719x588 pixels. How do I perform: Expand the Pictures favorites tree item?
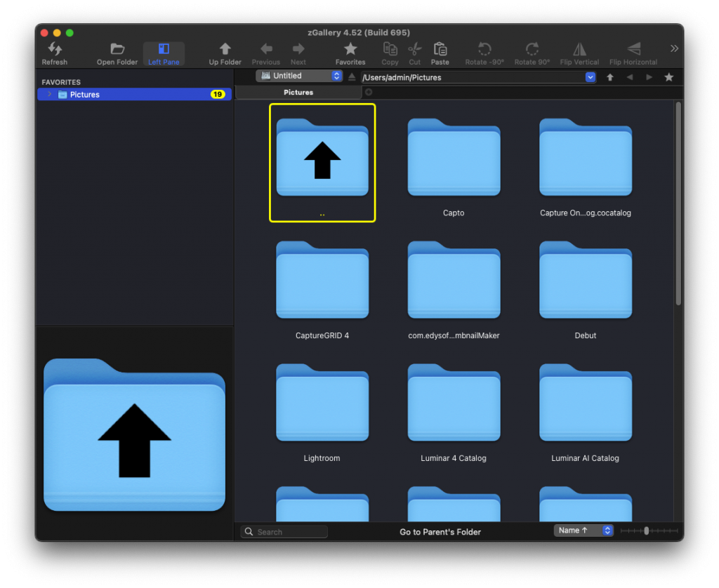tap(50, 95)
